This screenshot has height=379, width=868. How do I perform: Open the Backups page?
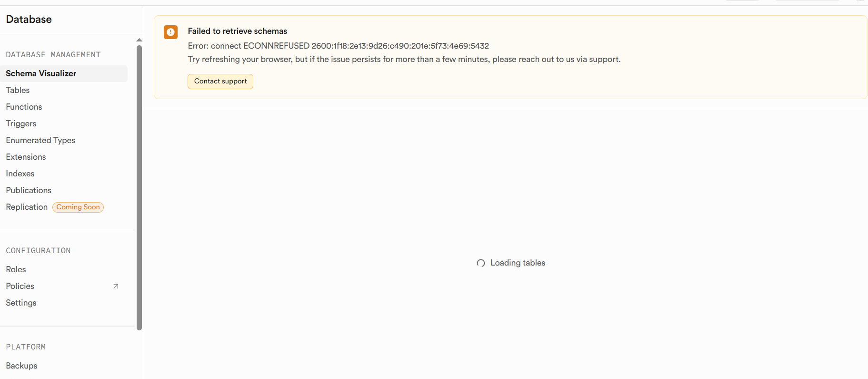pos(21,366)
